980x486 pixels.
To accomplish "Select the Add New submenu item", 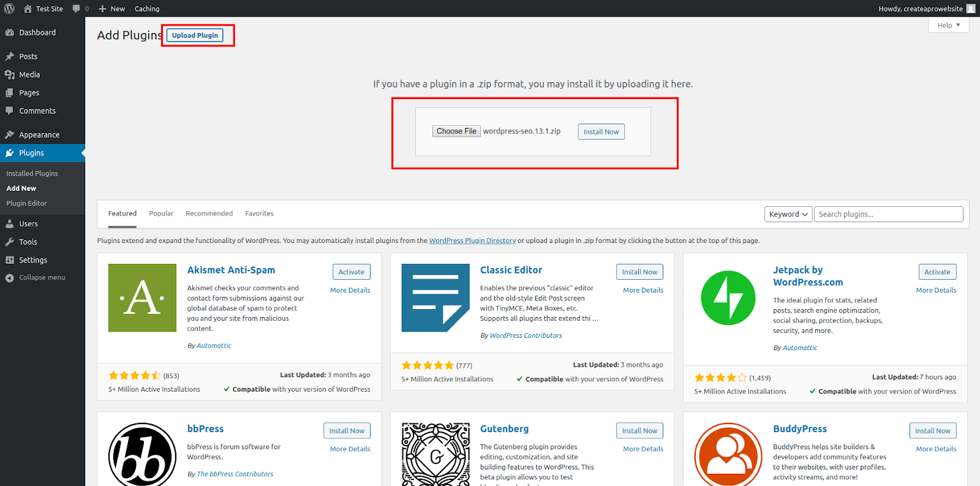I will pos(21,189).
